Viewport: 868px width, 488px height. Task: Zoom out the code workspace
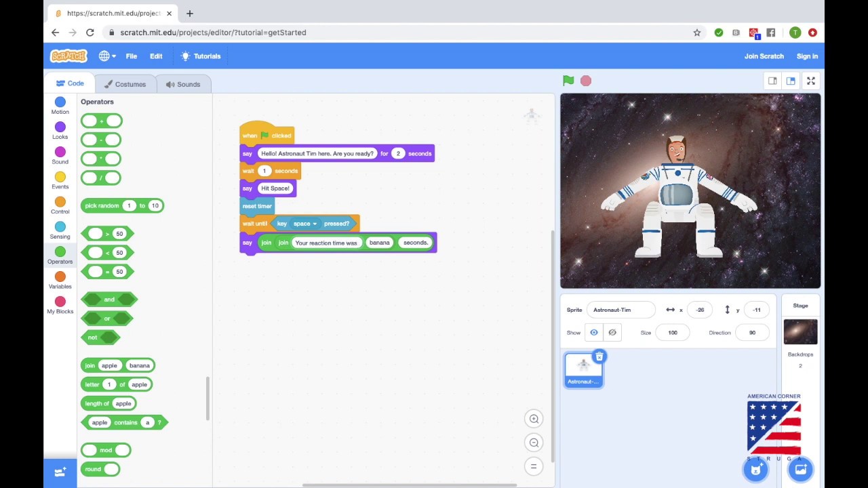(534, 443)
